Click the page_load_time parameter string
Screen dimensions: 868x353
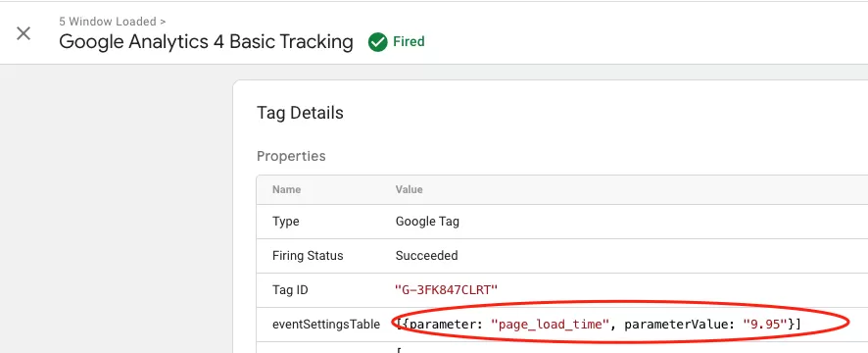551,325
